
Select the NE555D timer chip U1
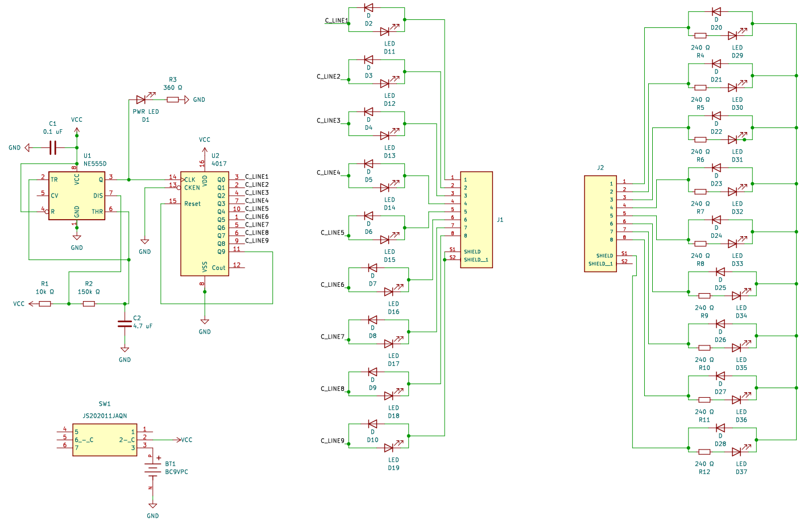(x=76, y=196)
